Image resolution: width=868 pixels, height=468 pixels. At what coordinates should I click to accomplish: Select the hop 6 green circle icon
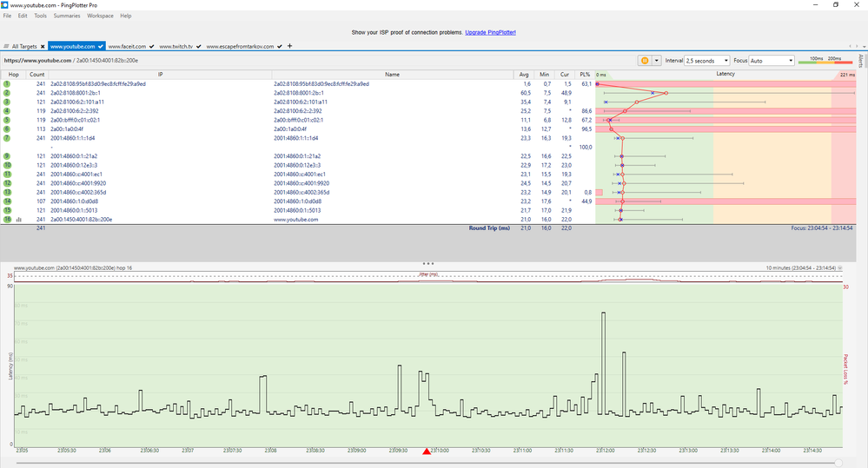pos(7,129)
